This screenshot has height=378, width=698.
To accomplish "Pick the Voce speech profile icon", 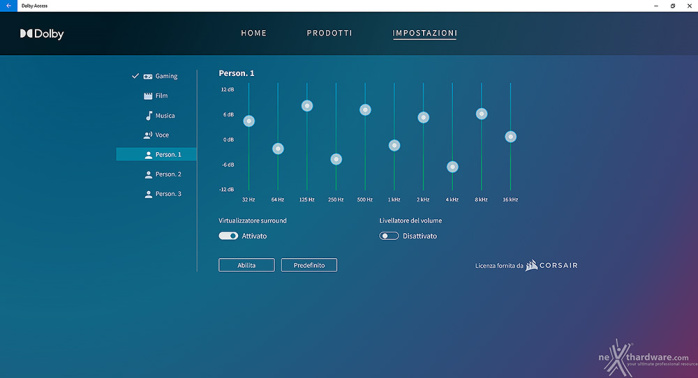I will (148, 135).
